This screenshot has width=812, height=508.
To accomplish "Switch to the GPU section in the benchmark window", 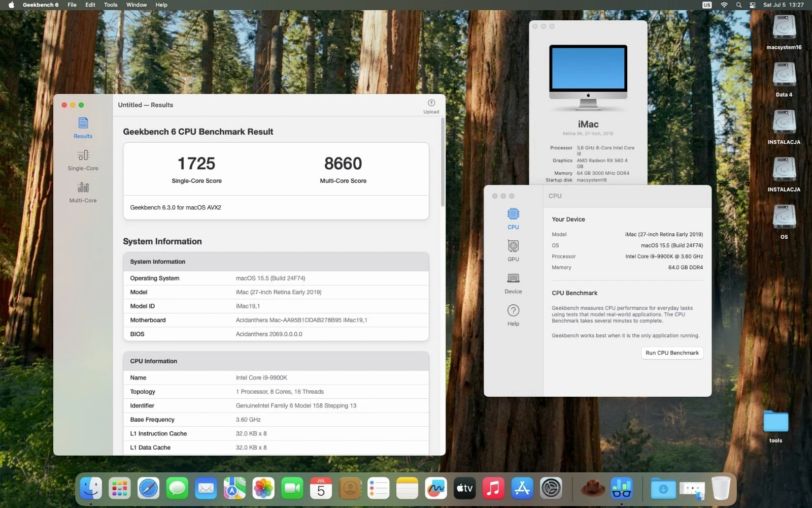I will (x=513, y=251).
